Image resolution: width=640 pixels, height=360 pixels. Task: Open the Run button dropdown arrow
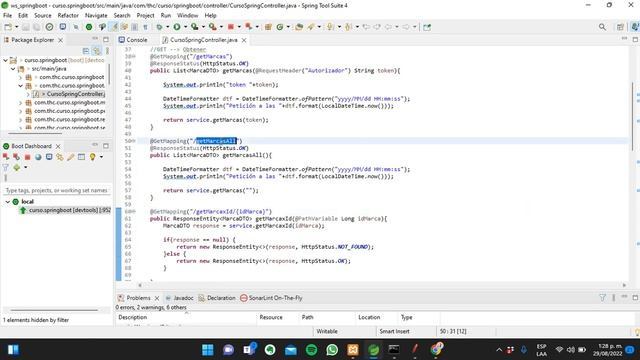(185, 27)
